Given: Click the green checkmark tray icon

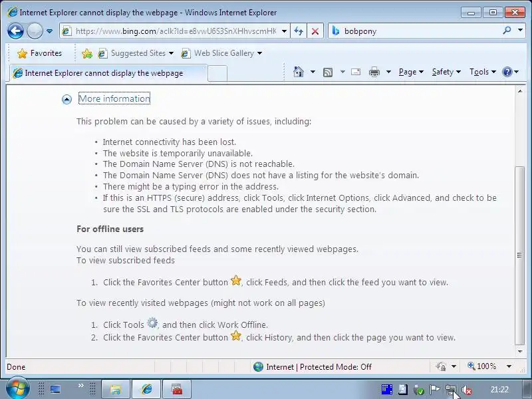Looking at the screenshot, I should coord(419,390).
